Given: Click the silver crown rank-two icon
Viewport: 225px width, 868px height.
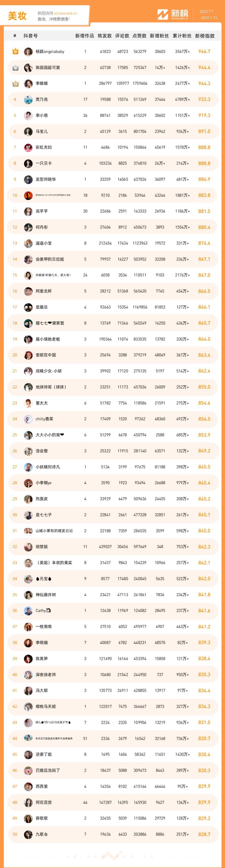Looking at the screenshot, I should click(15, 68).
